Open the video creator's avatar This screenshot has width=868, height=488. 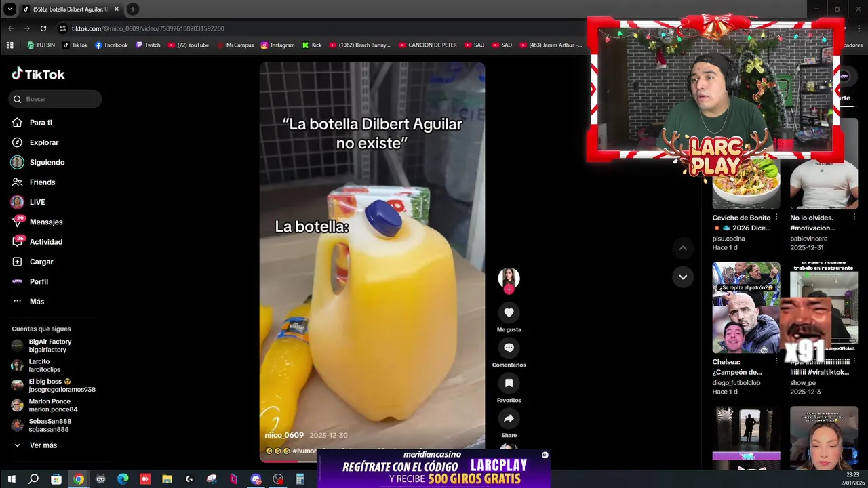(x=509, y=277)
